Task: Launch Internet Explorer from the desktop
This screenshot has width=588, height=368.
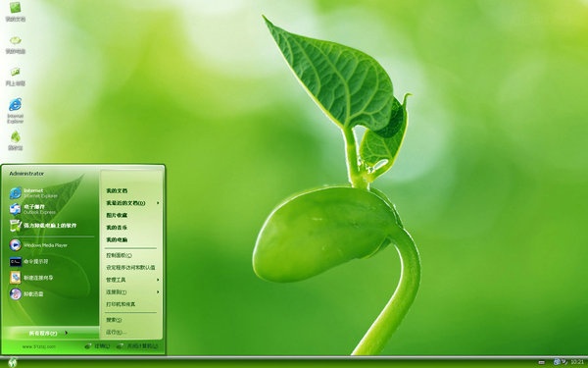Action: click(x=15, y=110)
